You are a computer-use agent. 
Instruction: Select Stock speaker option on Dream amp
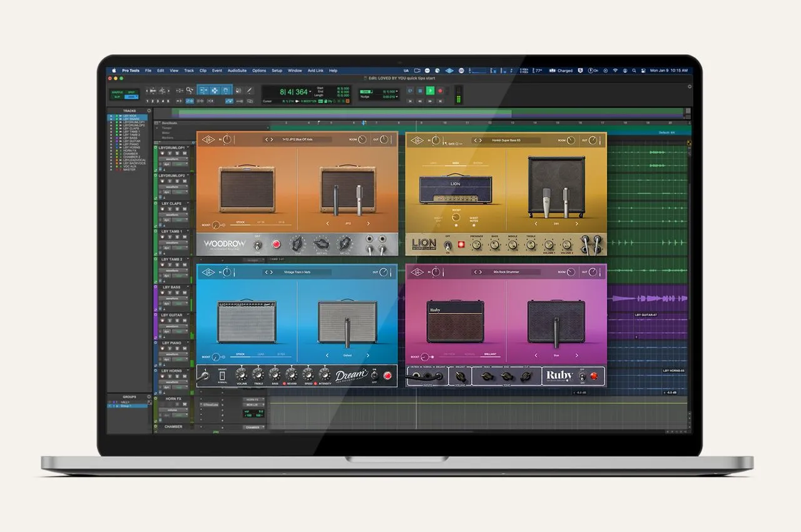pyautogui.click(x=241, y=354)
